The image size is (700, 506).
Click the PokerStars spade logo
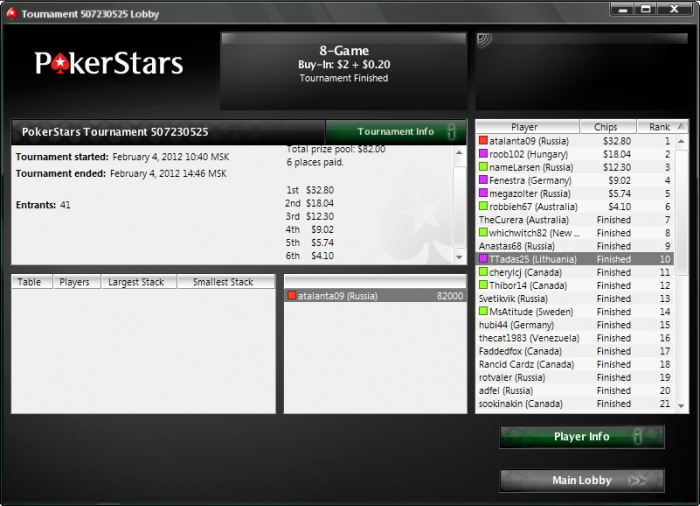point(60,64)
